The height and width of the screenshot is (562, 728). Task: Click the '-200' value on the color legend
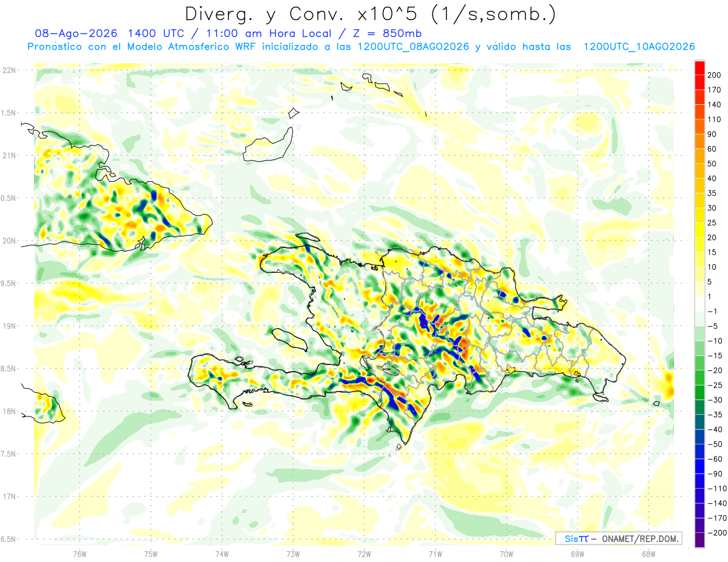pos(716,533)
